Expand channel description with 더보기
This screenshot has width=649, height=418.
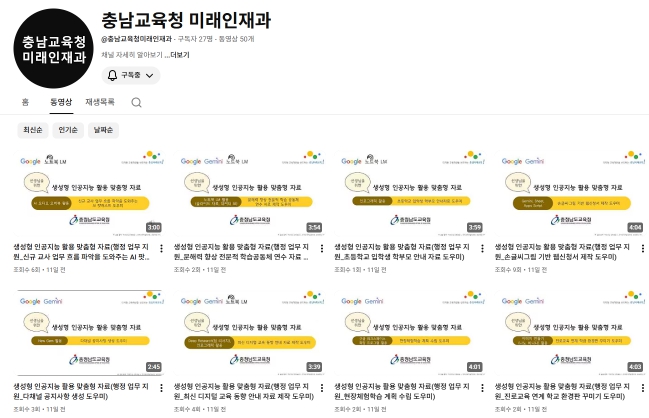pos(179,55)
